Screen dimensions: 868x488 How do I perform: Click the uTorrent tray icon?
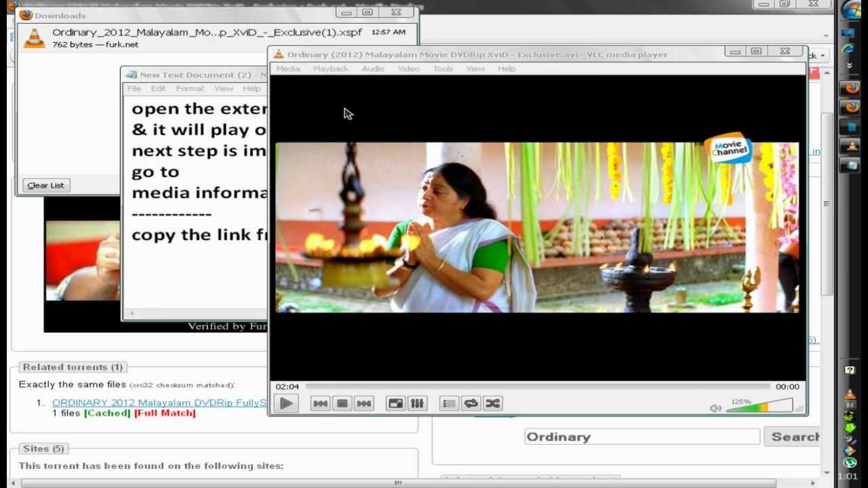tap(850, 463)
